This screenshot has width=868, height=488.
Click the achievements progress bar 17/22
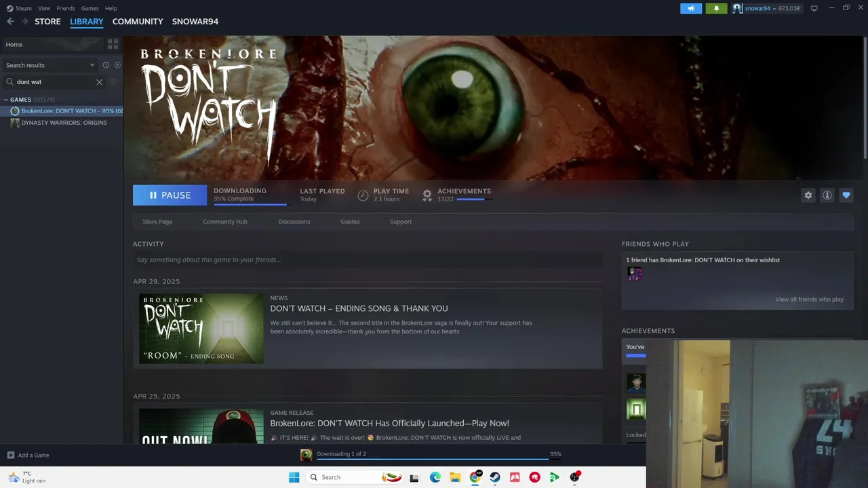coord(475,199)
